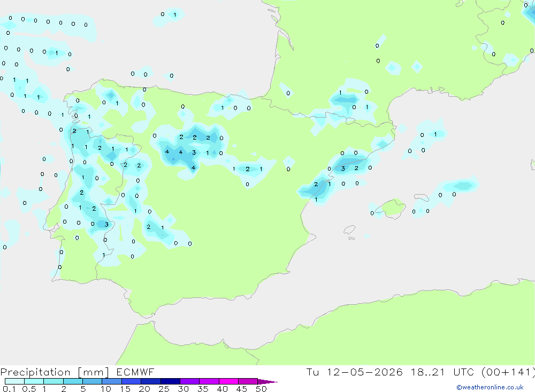This screenshot has height=392, width=535.
Task: Choose the 10–15 mm blue legend swatch
Action: click(x=112, y=381)
